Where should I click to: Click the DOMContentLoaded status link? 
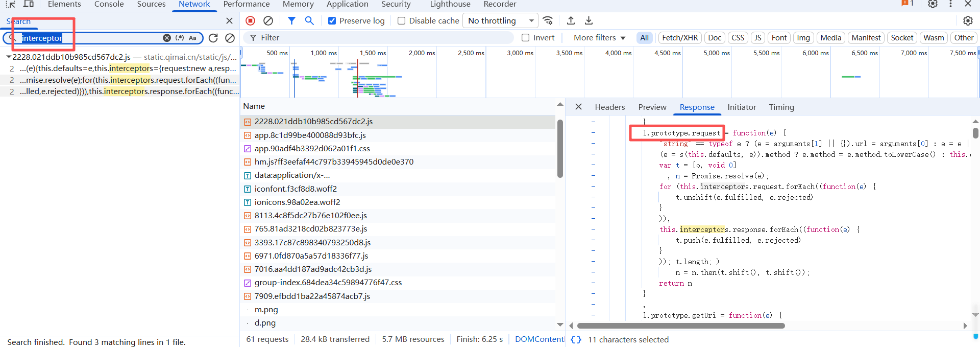(x=540, y=339)
